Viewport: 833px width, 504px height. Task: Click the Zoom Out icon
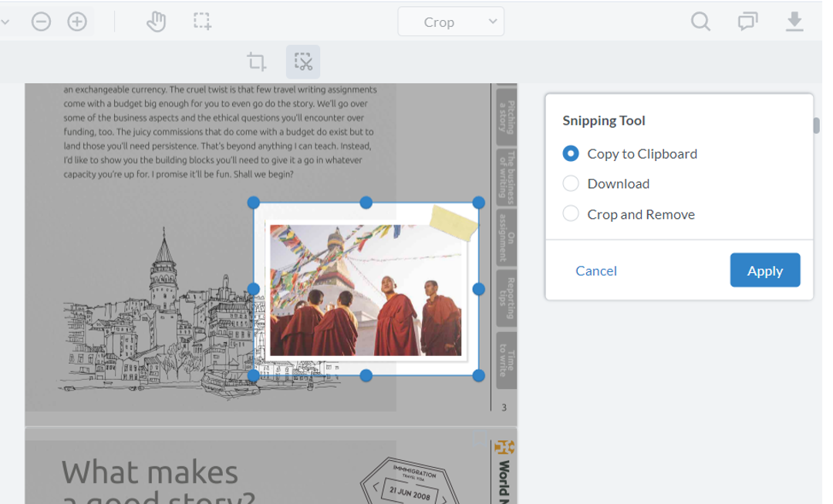point(42,22)
